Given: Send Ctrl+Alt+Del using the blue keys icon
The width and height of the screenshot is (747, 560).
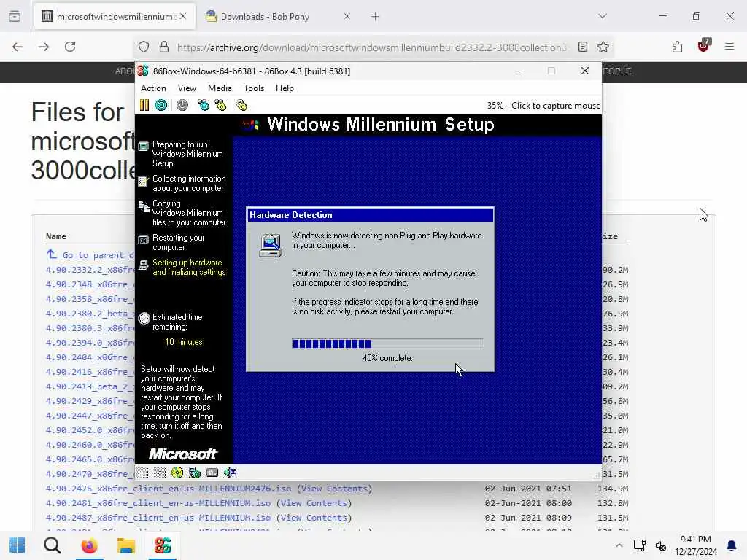Looking at the screenshot, I should (204, 105).
